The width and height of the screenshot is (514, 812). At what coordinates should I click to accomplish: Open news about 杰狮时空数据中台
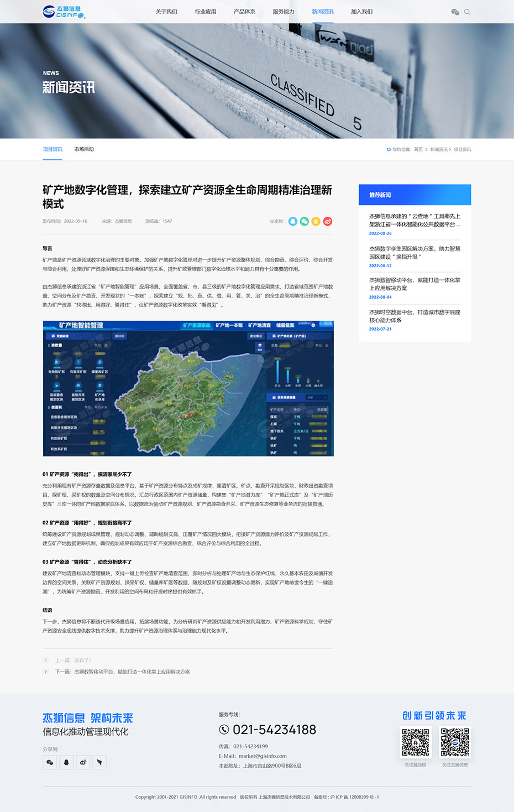[415, 316]
